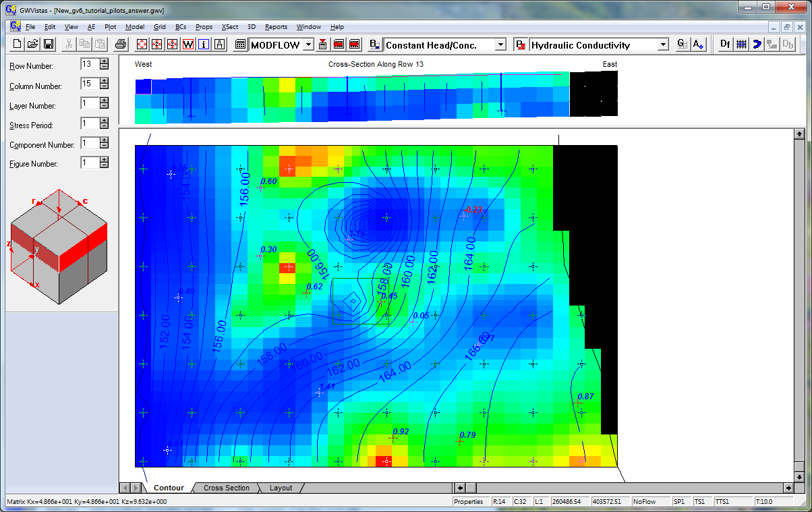Expand the MODFLOW model dropdown
The height and width of the screenshot is (512, 812).
coord(308,45)
